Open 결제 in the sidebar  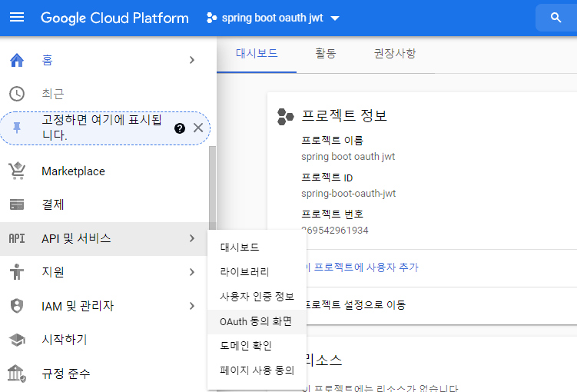pyautogui.click(x=52, y=204)
